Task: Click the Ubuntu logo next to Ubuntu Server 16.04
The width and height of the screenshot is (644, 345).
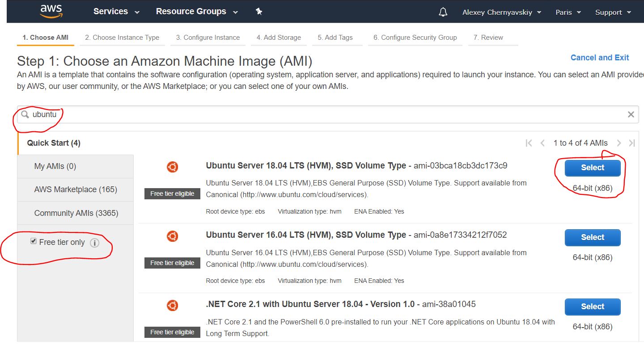Action: 172,236
